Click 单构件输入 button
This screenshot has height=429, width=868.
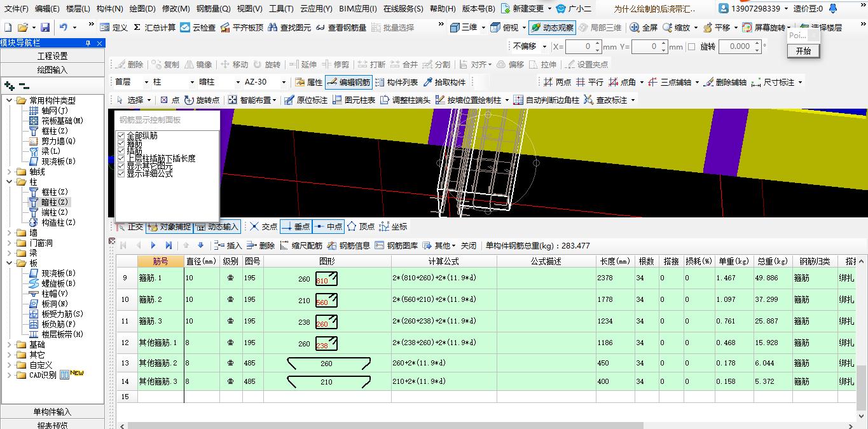click(x=52, y=412)
